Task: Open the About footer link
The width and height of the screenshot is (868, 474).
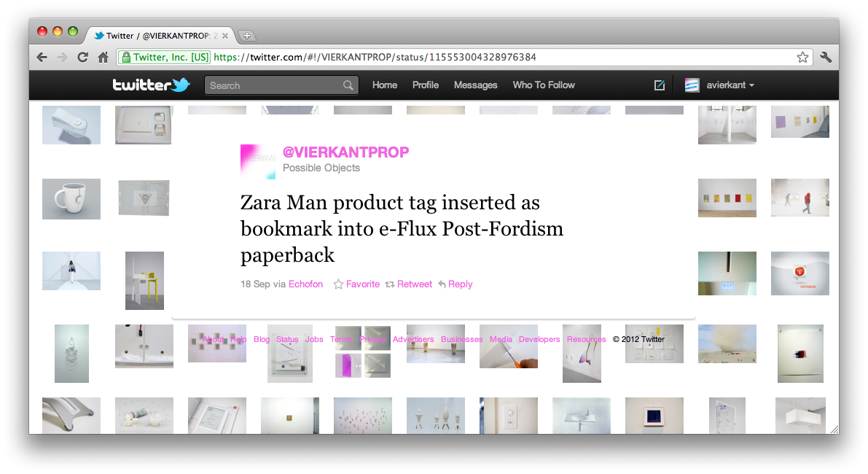Action: (213, 339)
